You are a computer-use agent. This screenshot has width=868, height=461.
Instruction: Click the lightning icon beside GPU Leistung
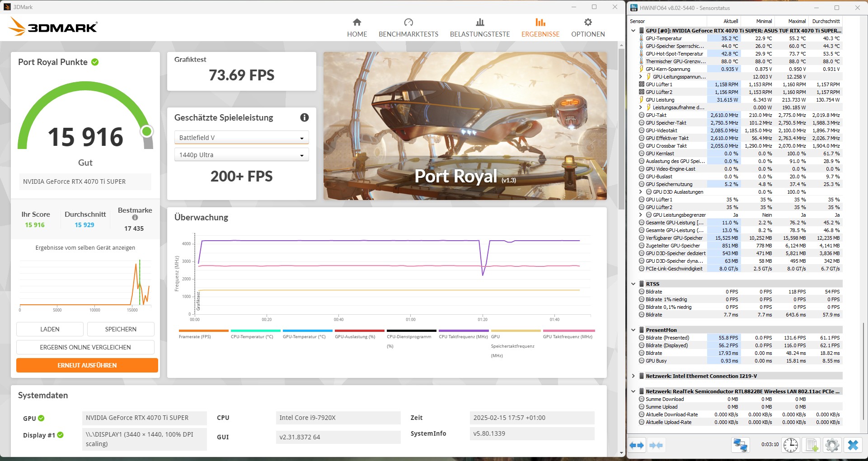[641, 100]
